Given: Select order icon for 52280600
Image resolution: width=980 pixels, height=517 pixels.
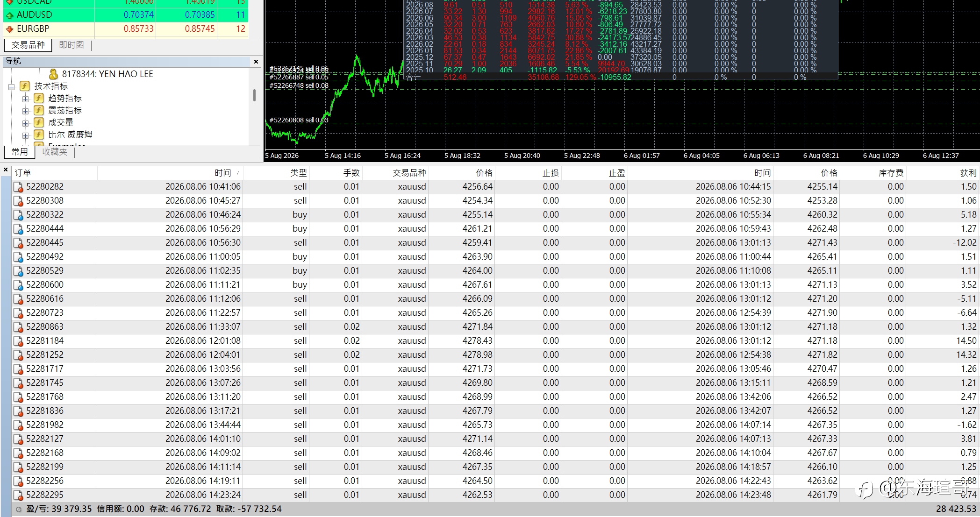Looking at the screenshot, I should click(x=18, y=285).
